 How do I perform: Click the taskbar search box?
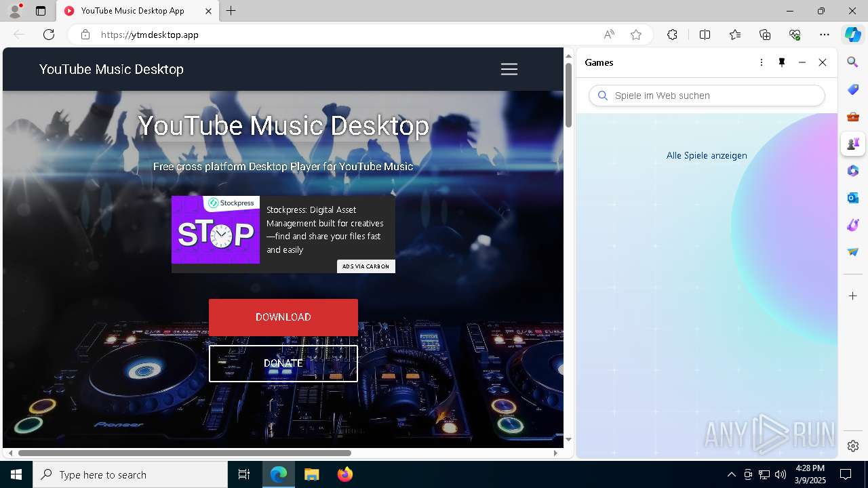(130, 474)
